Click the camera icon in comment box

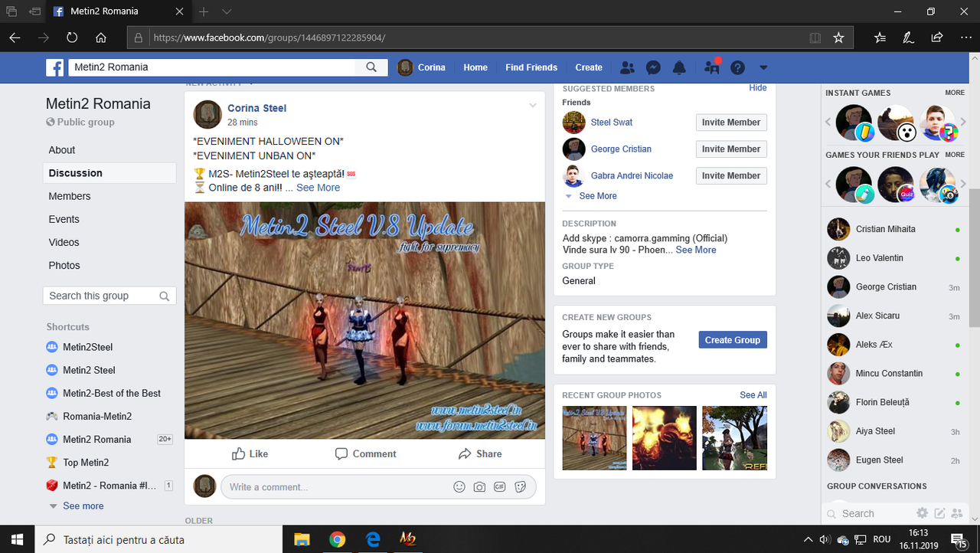479,487
